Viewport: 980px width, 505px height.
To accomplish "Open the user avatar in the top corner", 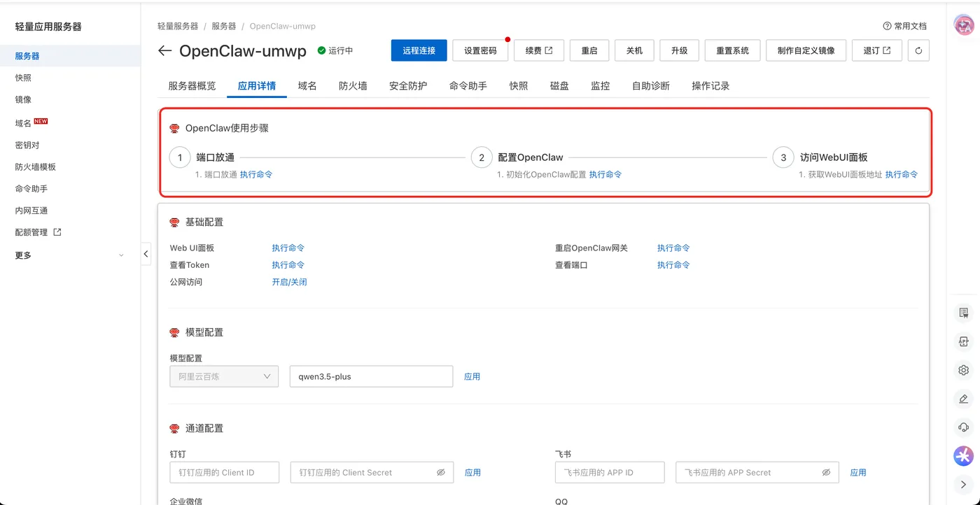I will (964, 25).
